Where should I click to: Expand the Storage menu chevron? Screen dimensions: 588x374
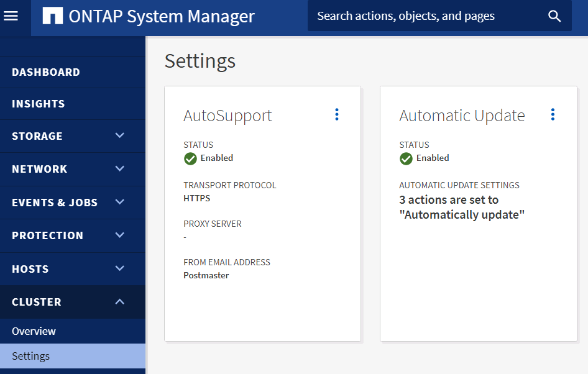click(x=120, y=135)
